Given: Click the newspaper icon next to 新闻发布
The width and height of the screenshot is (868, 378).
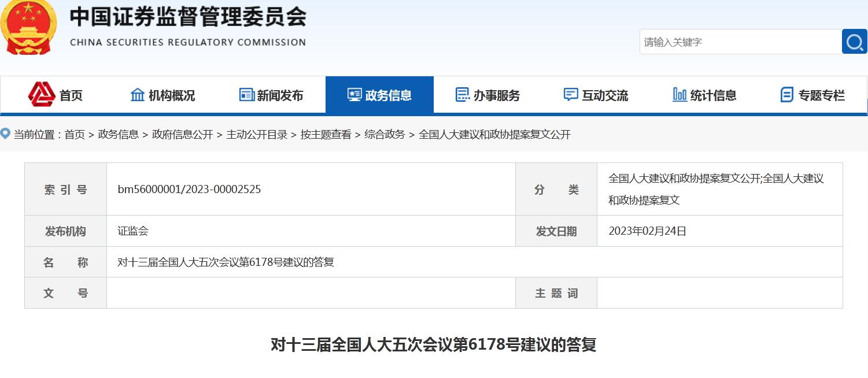Looking at the screenshot, I should (247, 95).
